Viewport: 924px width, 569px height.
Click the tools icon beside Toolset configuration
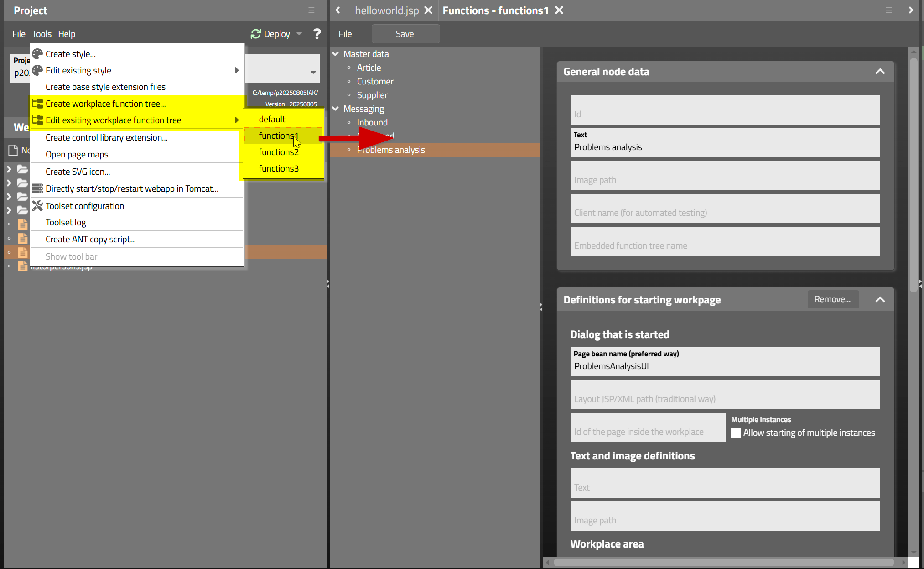click(37, 206)
